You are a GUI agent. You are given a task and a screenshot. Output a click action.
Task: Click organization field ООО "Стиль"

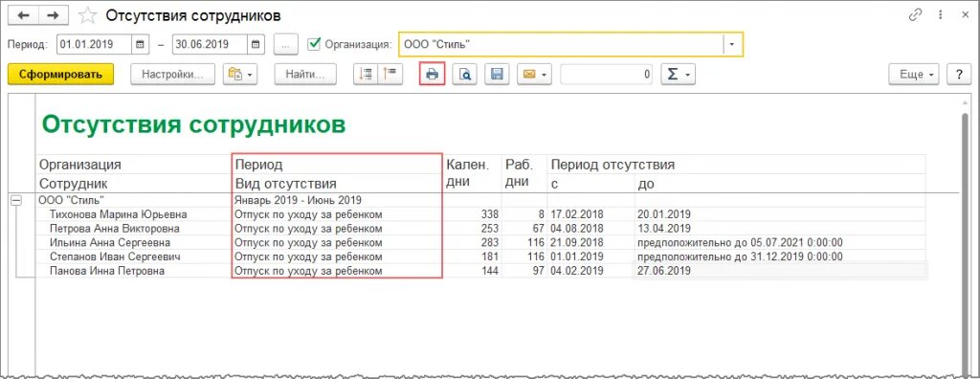561,44
